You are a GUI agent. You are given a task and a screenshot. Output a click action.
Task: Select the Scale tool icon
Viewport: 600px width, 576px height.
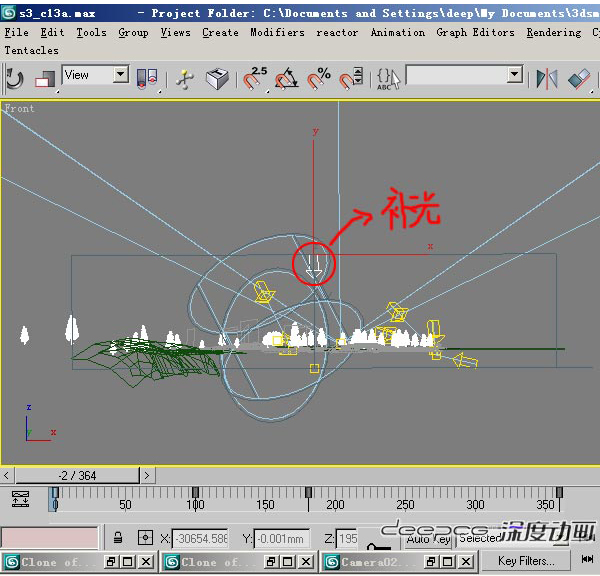[46, 80]
